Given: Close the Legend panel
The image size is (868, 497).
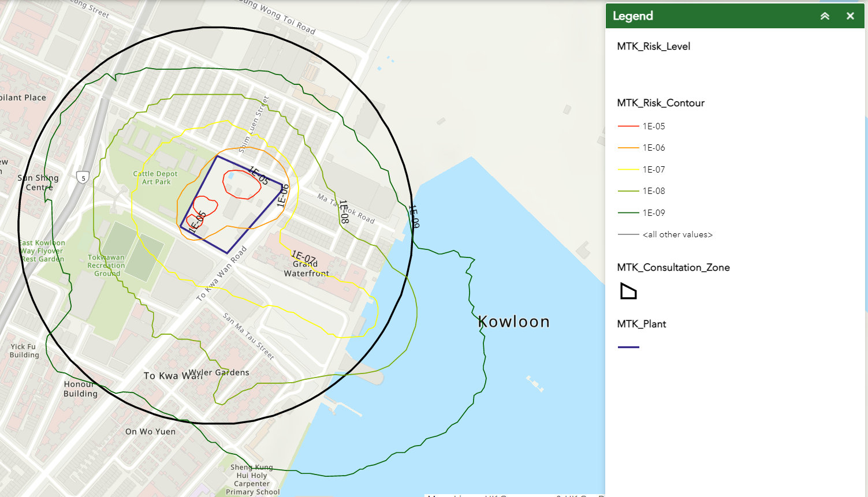Looking at the screenshot, I should pyautogui.click(x=850, y=16).
